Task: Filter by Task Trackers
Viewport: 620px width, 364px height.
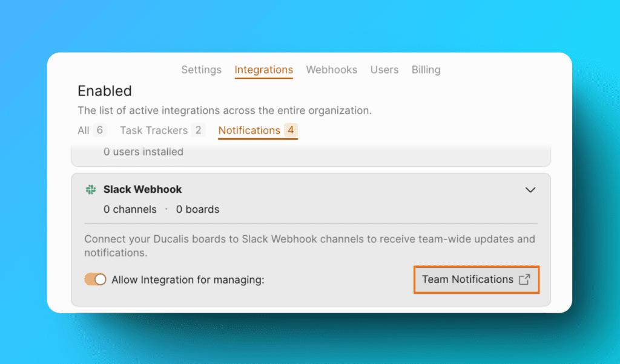Action: (162, 131)
